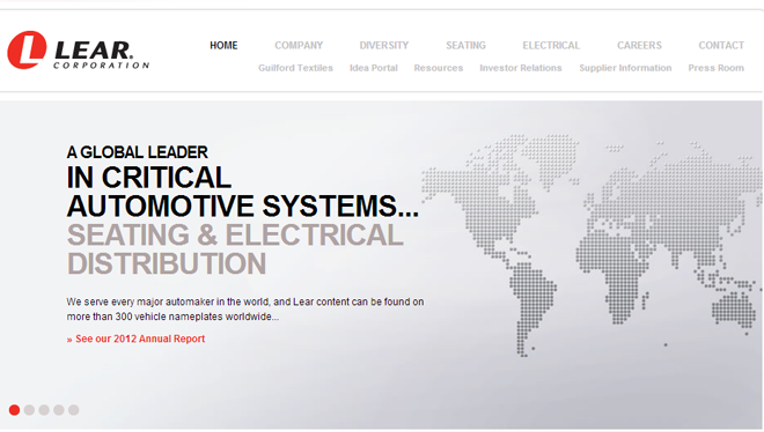Image resolution: width=764 pixels, height=432 pixels.
Task: Visit the Guilford Textiles link
Action: tap(296, 68)
